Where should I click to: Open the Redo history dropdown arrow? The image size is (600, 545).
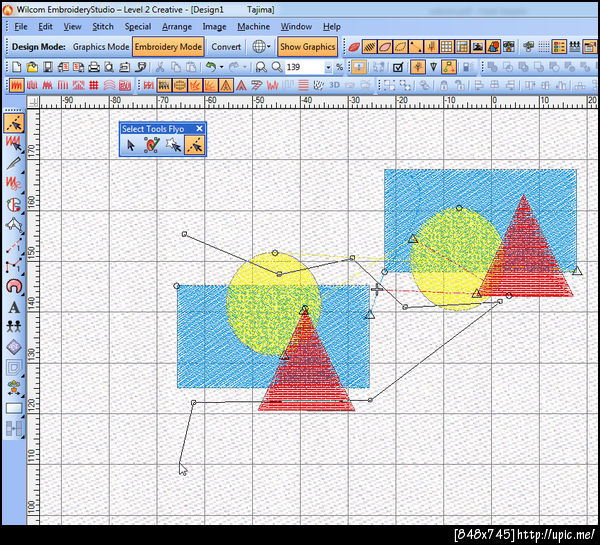[245, 67]
